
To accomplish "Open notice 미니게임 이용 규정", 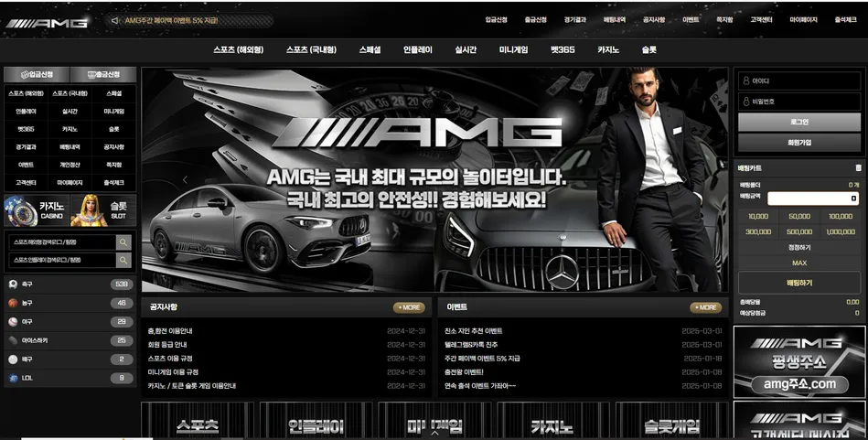I will tap(173, 372).
